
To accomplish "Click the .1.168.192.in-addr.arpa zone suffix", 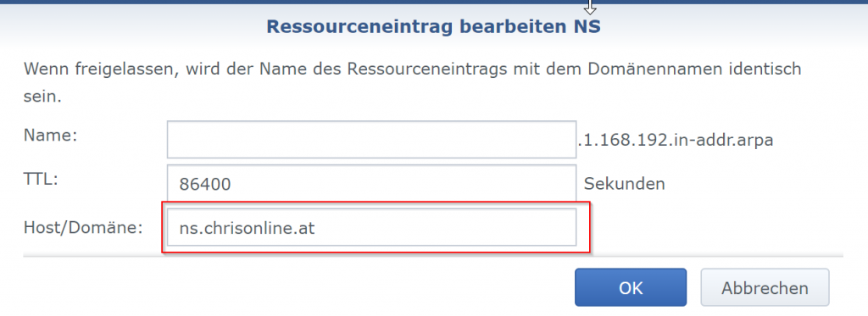I will [676, 140].
